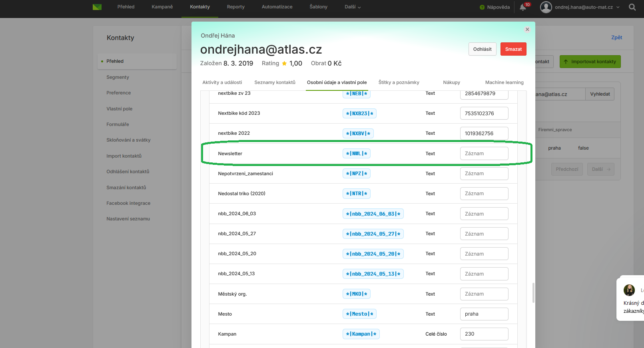Open the chat widget avatar

pos(629,290)
